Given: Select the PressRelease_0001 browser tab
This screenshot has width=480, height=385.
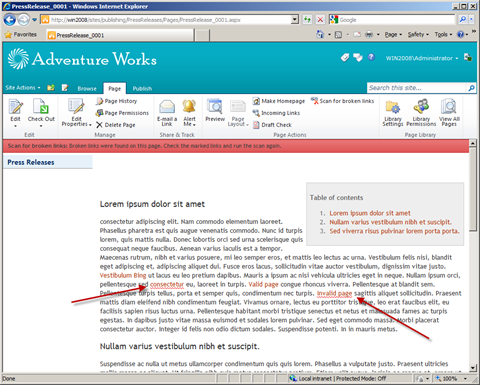Looking at the screenshot, I should [119, 35].
